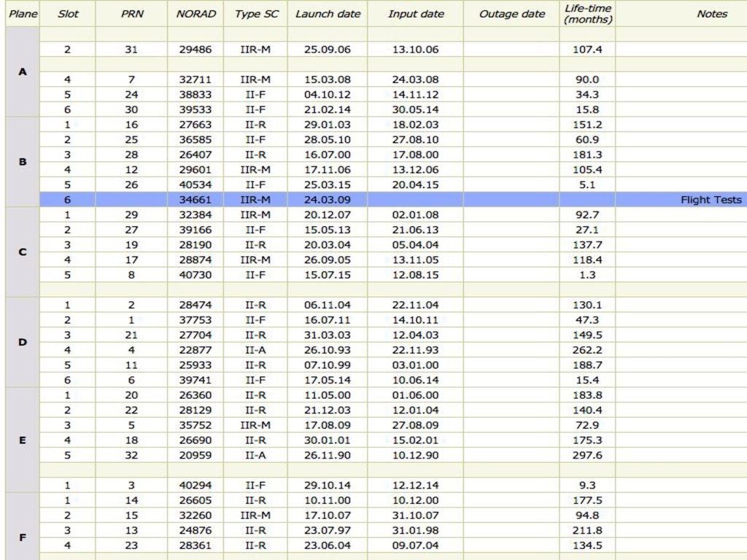Select the Plane B row label

23,162
